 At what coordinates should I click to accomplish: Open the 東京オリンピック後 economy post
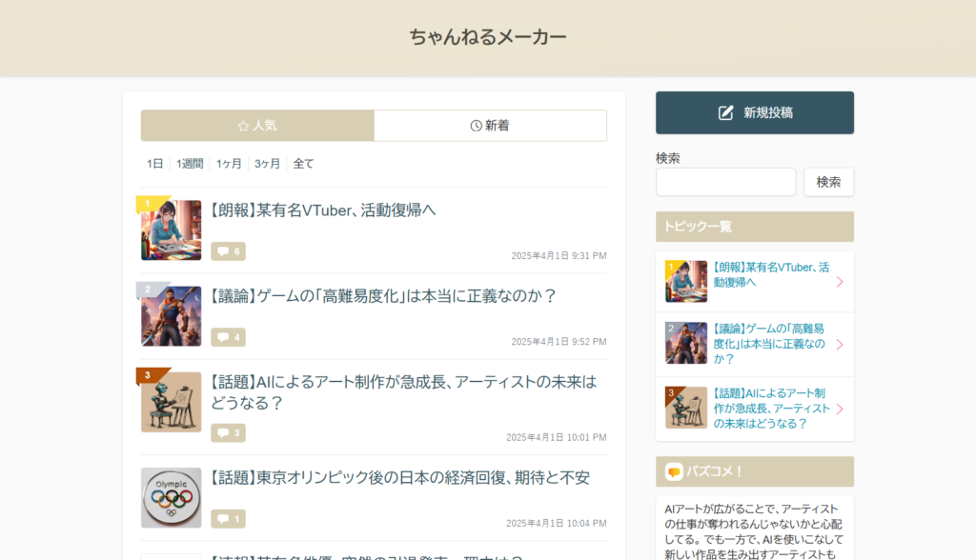[x=399, y=477]
